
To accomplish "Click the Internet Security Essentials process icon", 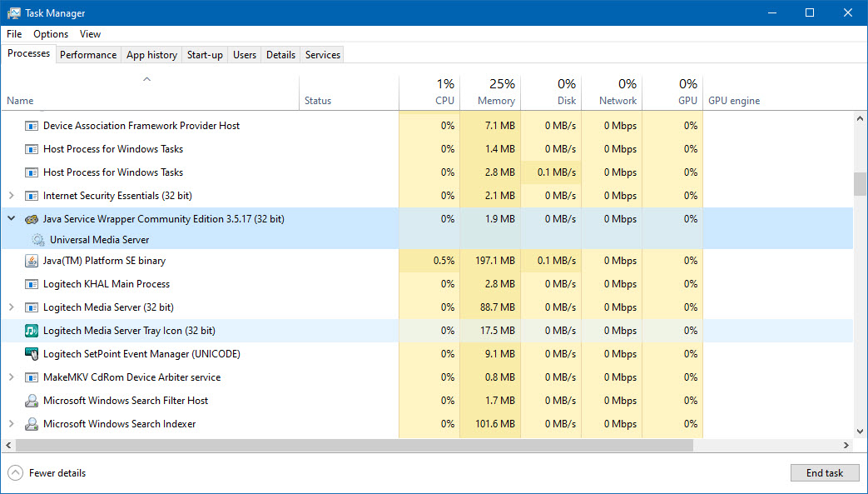I will 32,196.
